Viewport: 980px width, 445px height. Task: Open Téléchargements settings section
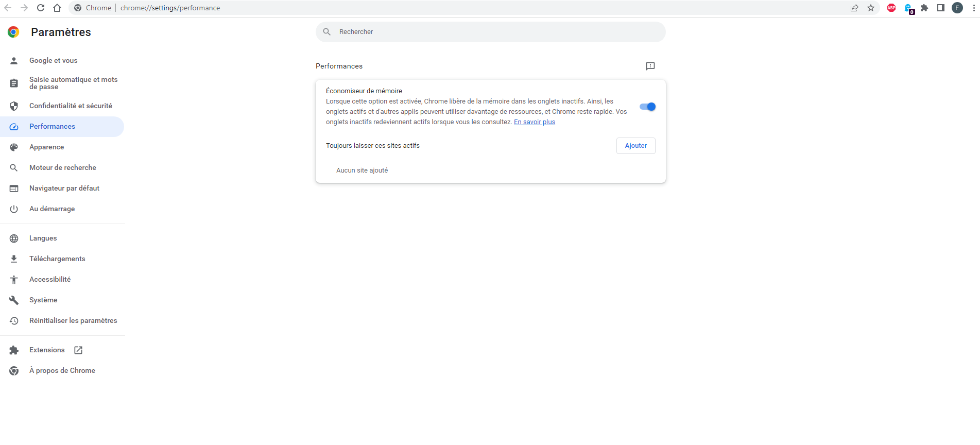tap(57, 259)
